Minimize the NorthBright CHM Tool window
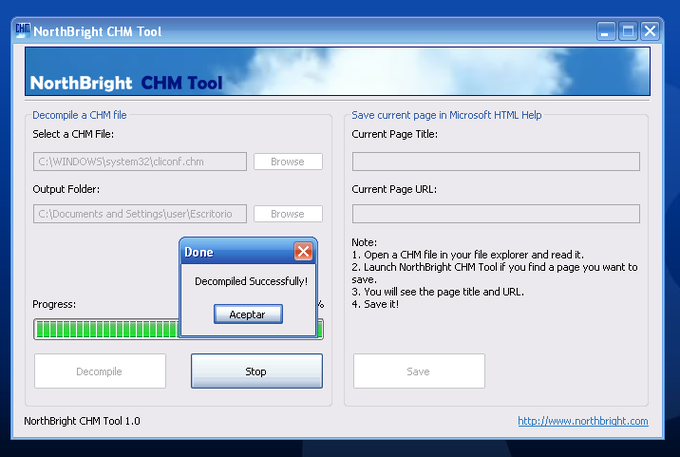Viewport: 680px width, 457px height. coord(605,31)
